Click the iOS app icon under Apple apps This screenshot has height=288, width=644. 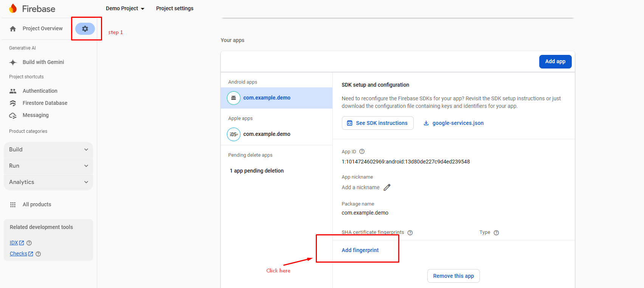[x=234, y=134]
